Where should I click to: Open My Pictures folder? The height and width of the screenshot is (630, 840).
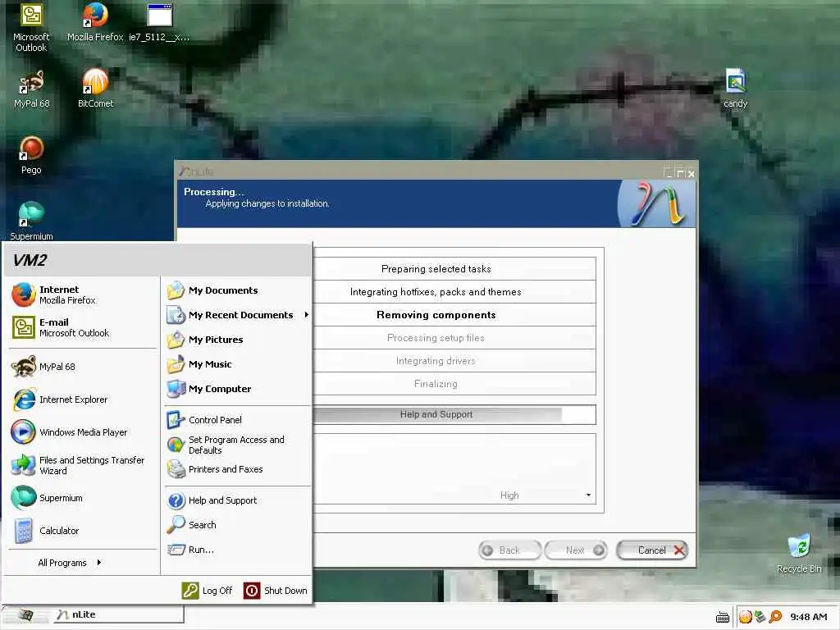pyautogui.click(x=237, y=340)
